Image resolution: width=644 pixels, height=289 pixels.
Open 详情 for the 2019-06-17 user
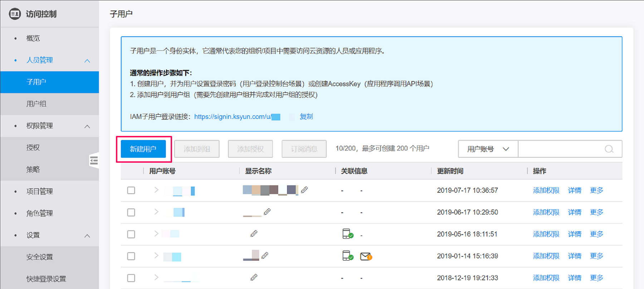575,212
